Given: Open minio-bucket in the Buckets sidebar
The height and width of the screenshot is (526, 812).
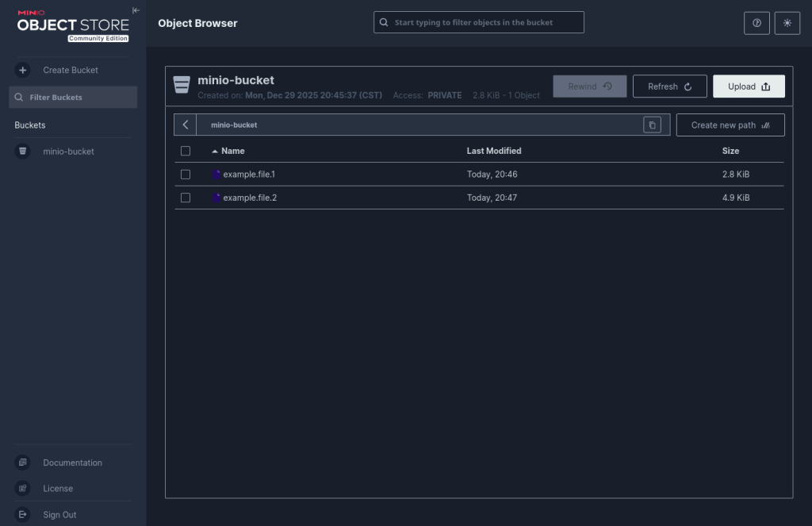Looking at the screenshot, I should 68,152.
